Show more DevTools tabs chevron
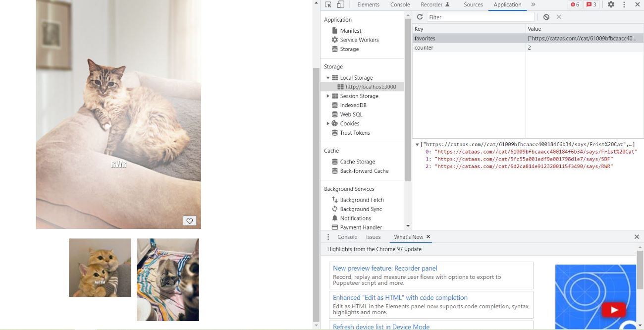Image resolution: width=644 pixels, height=330 pixels. (x=533, y=4)
